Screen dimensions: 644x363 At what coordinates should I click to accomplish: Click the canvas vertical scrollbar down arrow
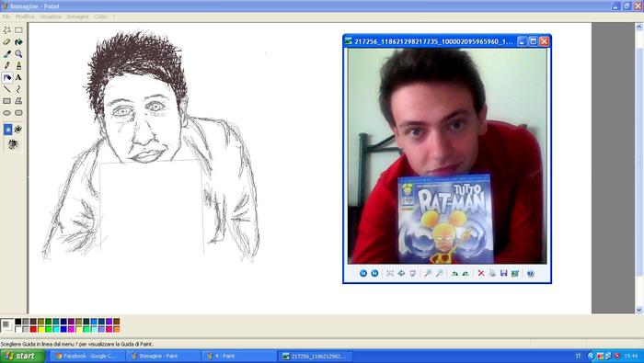[x=639, y=310]
